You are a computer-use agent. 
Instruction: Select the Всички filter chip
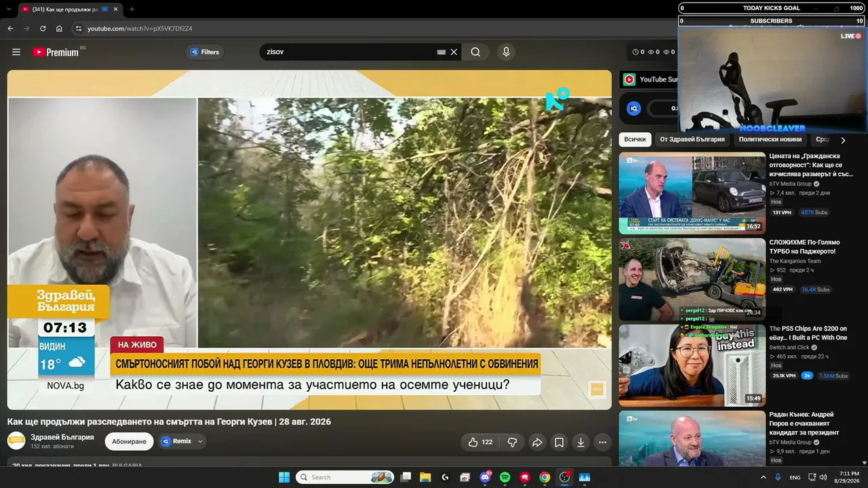pyautogui.click(x=635, y=140)
